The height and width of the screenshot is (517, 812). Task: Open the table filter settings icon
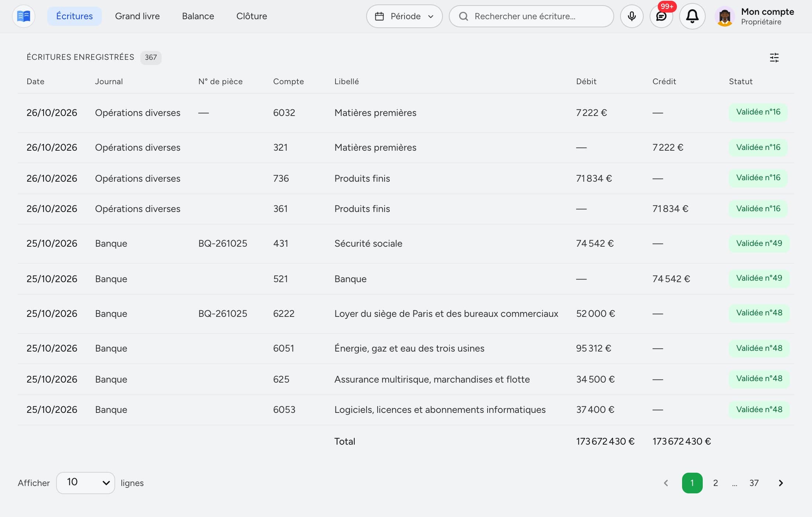[x=774, y=58]
